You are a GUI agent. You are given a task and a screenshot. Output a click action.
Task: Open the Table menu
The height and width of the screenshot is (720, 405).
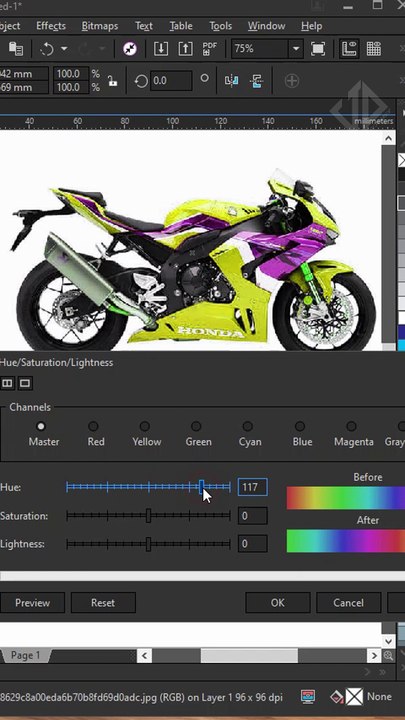(x=181, y=26)
